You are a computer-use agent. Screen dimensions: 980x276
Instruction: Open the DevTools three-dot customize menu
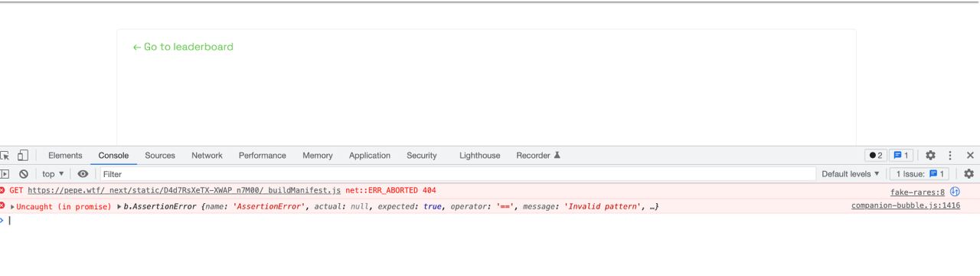[950, 155]
